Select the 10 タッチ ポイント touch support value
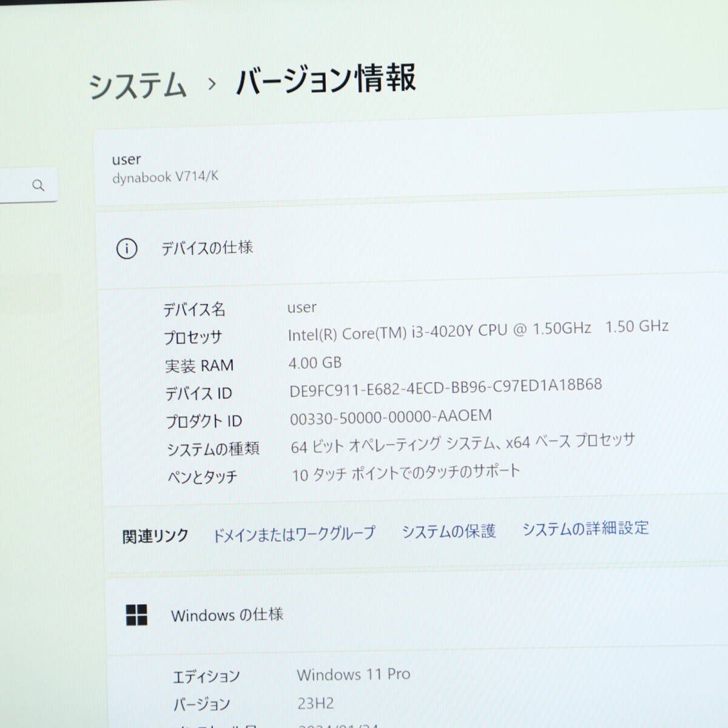This screenshot has width=728, height=728. point(406,473)
